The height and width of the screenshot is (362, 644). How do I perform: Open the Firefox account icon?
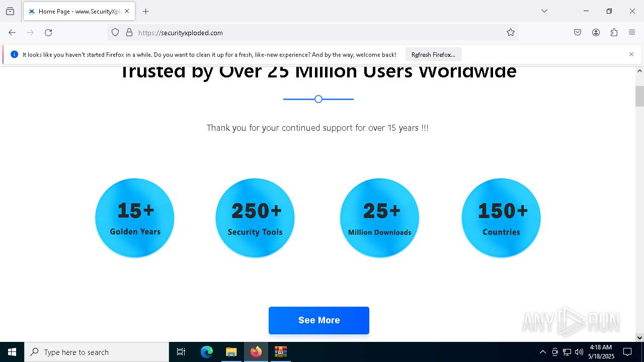[596, 33]
